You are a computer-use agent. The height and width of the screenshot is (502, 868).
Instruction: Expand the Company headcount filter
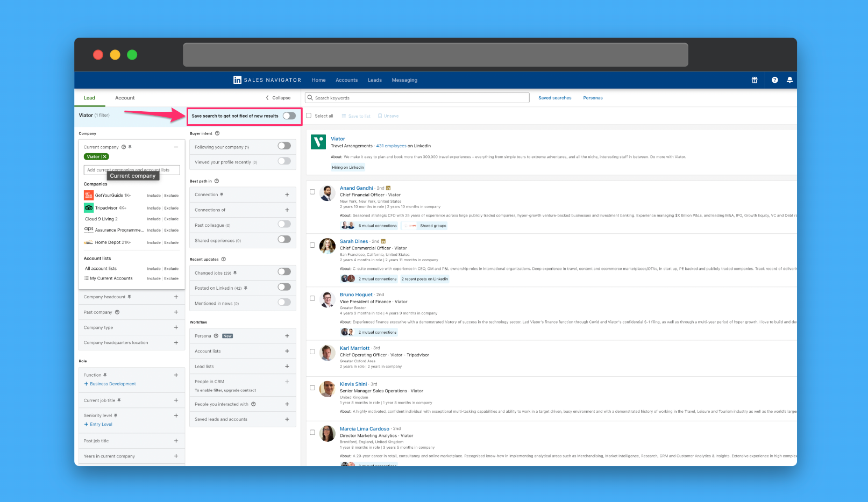(x=176, y=297)
